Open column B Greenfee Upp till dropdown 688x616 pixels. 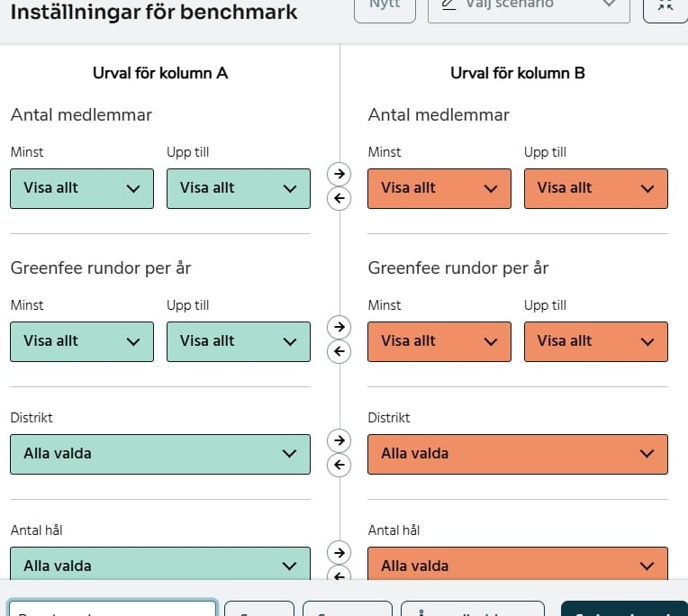click(x=595, y=341)
